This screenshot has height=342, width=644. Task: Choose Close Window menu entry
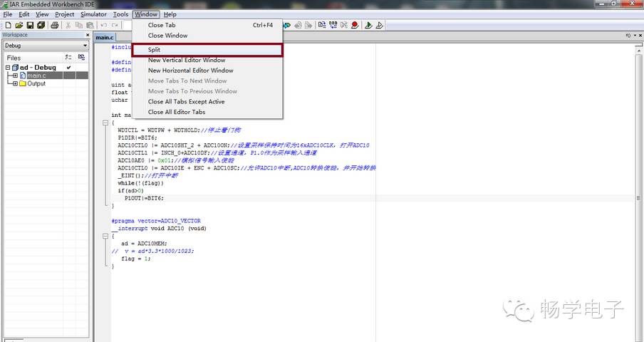click(x=207, y=36)
